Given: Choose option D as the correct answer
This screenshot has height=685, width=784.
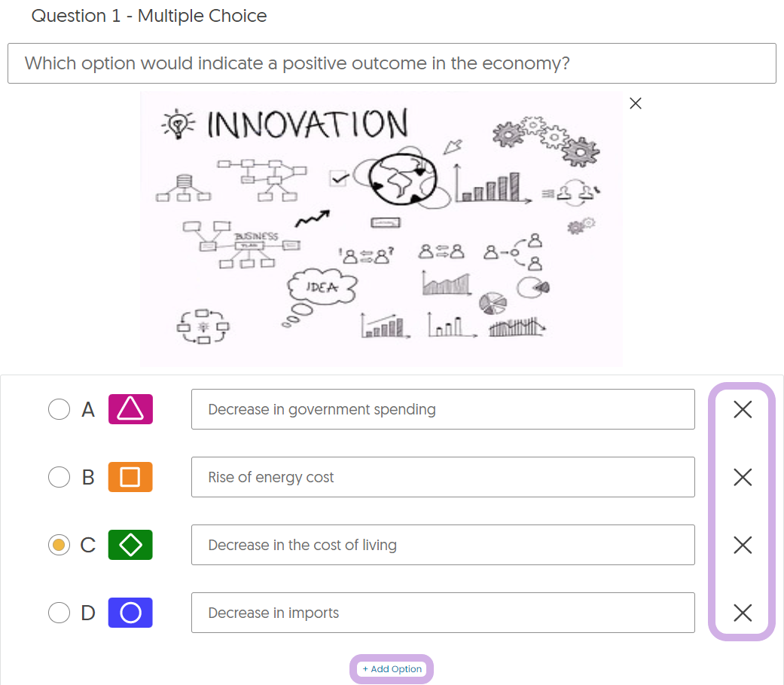Looking at the screenshot, I should [x=59, y=613].
